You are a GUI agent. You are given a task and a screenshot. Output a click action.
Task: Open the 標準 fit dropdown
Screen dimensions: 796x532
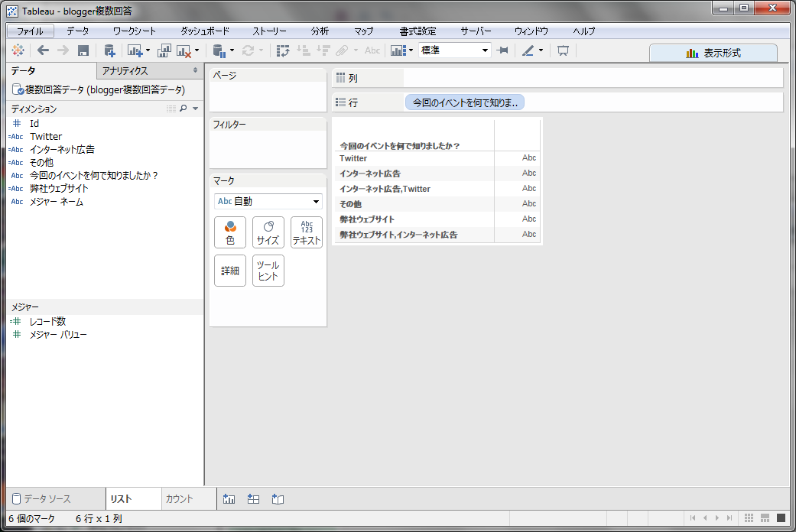coord(455,50)
